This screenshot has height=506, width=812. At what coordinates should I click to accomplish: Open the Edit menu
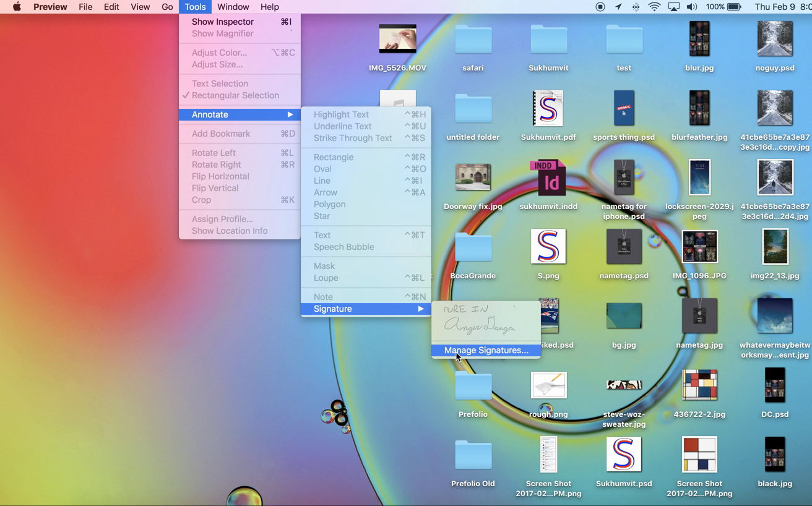111,7
